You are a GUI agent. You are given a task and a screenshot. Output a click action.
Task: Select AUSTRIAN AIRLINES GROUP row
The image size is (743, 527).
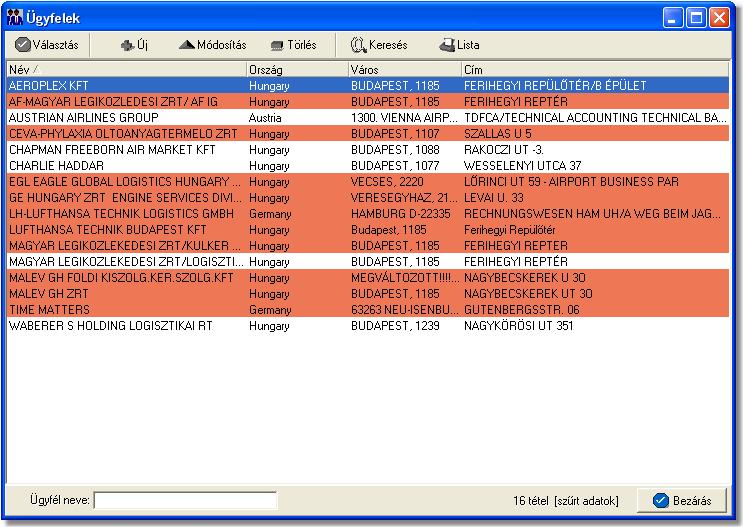368,118
